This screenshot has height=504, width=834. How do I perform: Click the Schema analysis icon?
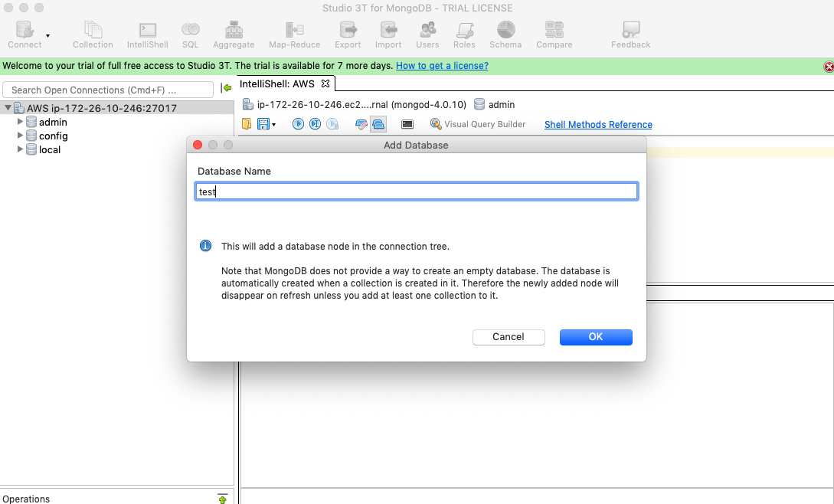pyautogui.click(x=505, y=34)
